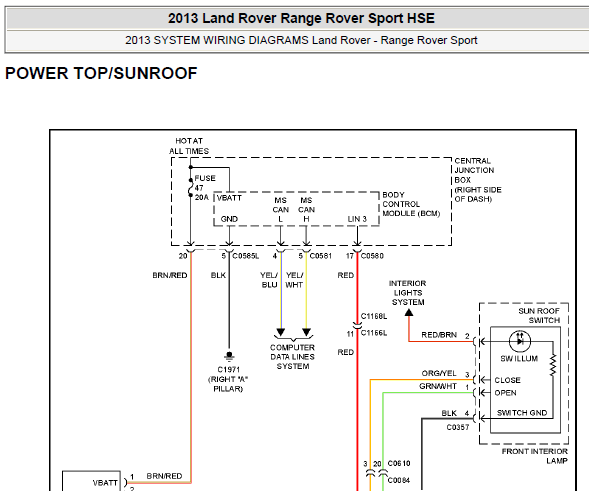
Task: Click the GRN/WHT wire label
Action: pyautogui.click(x=438, y=386)
